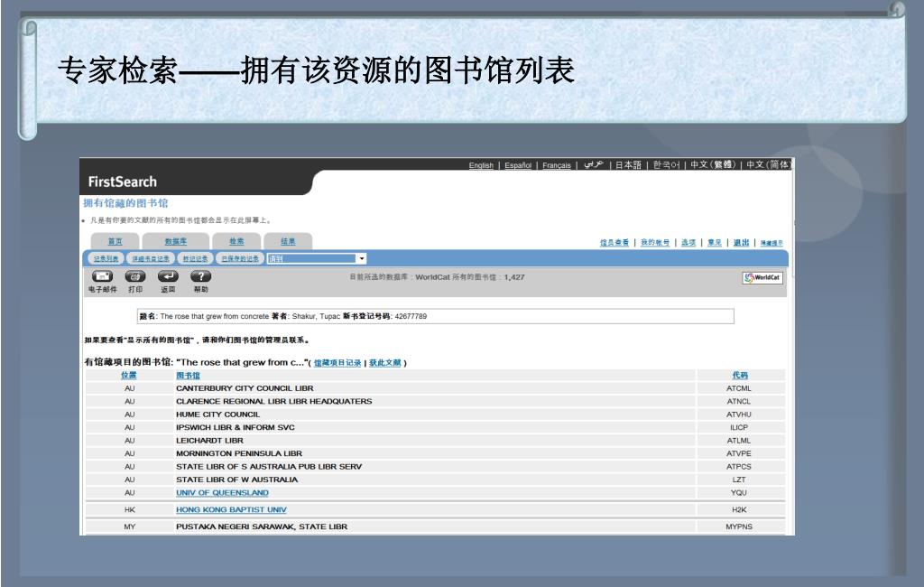Click the code MYPNS cell
Viewport: 924px width, 587px height.
point(739,526)
